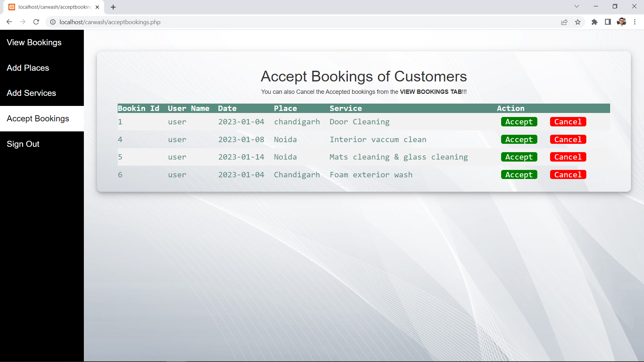Accept booking 1 for Door Cleaning
This screenshot has width=644, height=362.
[x=519, y=122]
